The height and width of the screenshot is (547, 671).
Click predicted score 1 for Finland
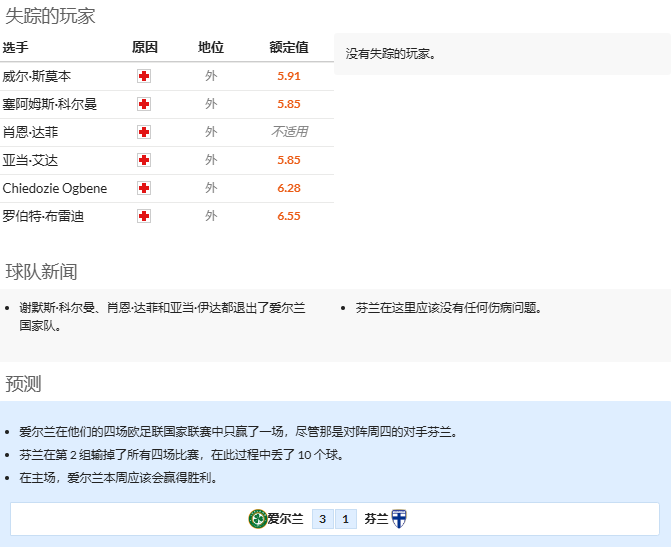click(x=345, y=519)
